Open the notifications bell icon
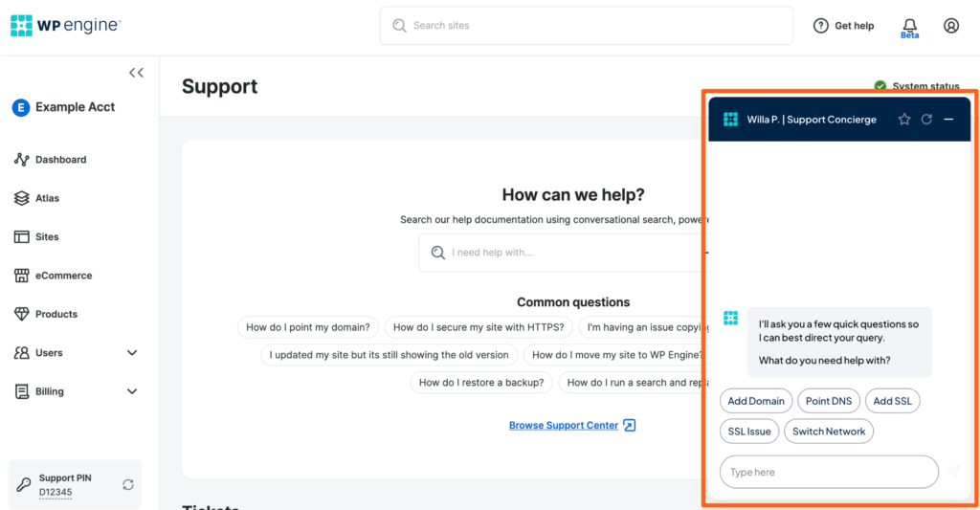 coord(909,25)
